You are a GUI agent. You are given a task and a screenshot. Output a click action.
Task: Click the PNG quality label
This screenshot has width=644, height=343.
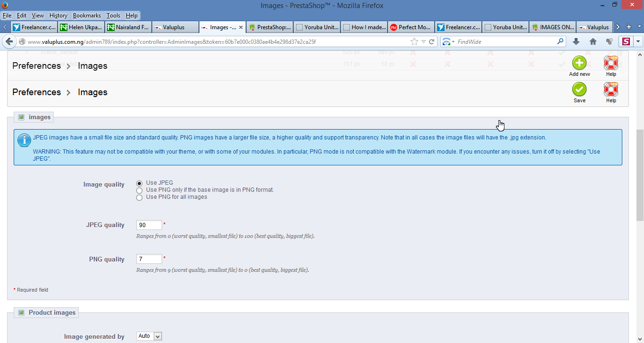[107, 259]
